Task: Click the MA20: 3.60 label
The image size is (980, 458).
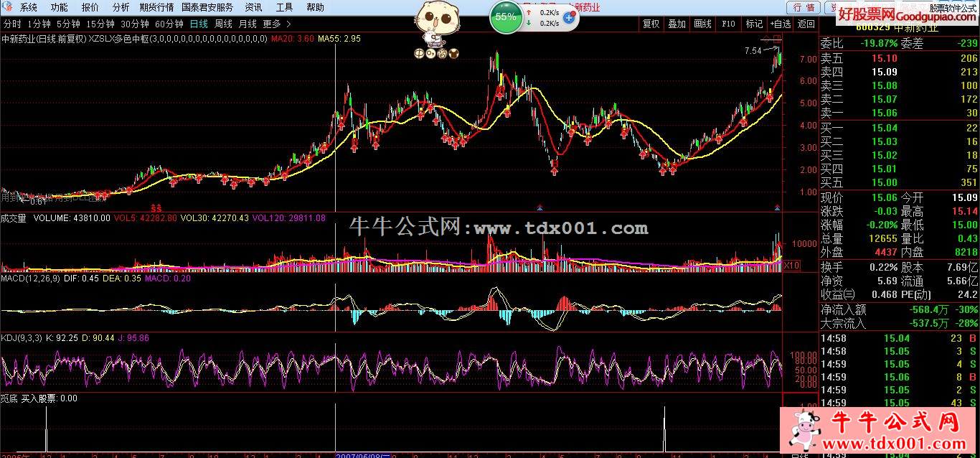Action: 293,38
